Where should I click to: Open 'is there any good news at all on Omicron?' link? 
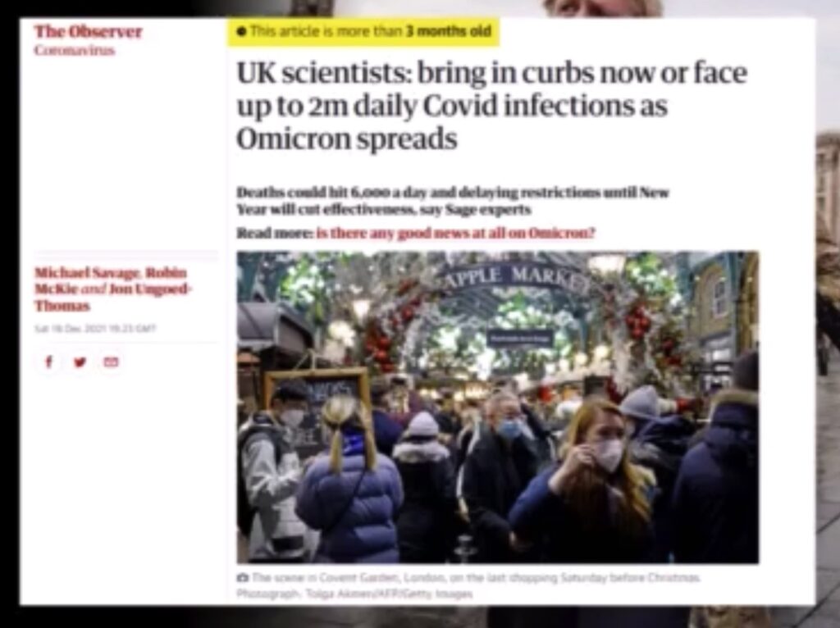point(456,234)
